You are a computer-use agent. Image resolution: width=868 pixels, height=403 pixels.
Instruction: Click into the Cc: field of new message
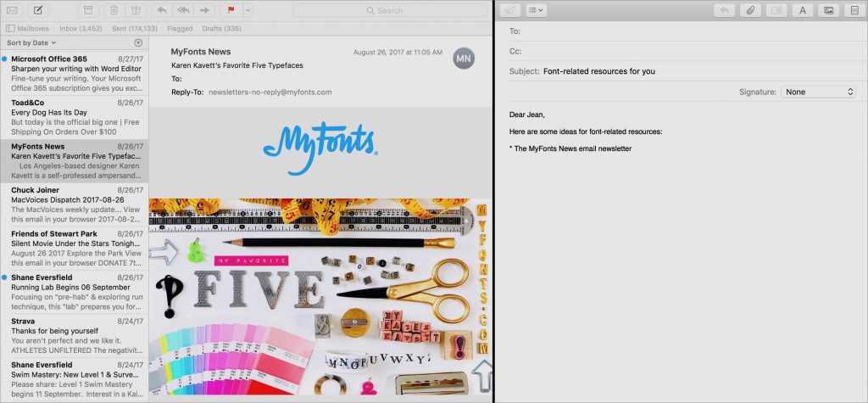tap(687, 51)
